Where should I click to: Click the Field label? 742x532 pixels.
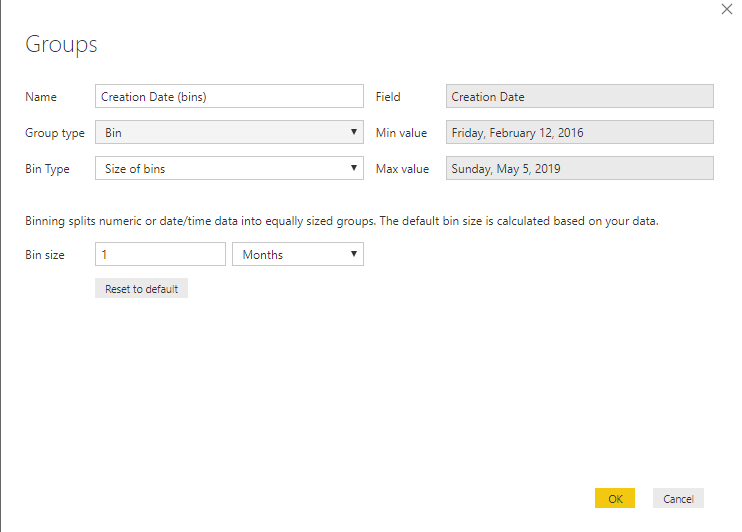(388, 97)
